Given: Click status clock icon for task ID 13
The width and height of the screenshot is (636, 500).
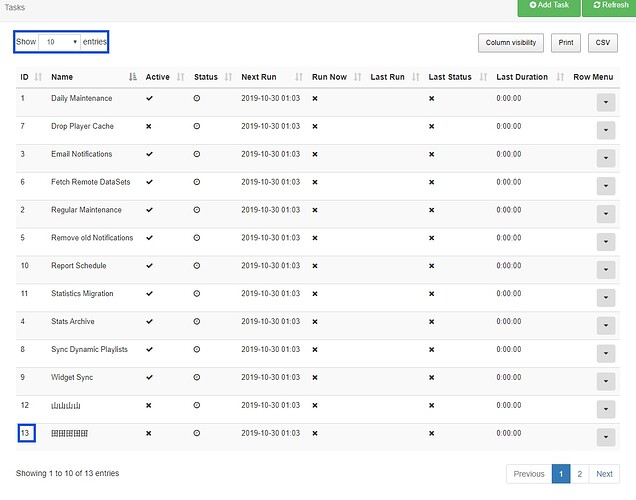Looking at the screenshot, I should coord(197,433).
